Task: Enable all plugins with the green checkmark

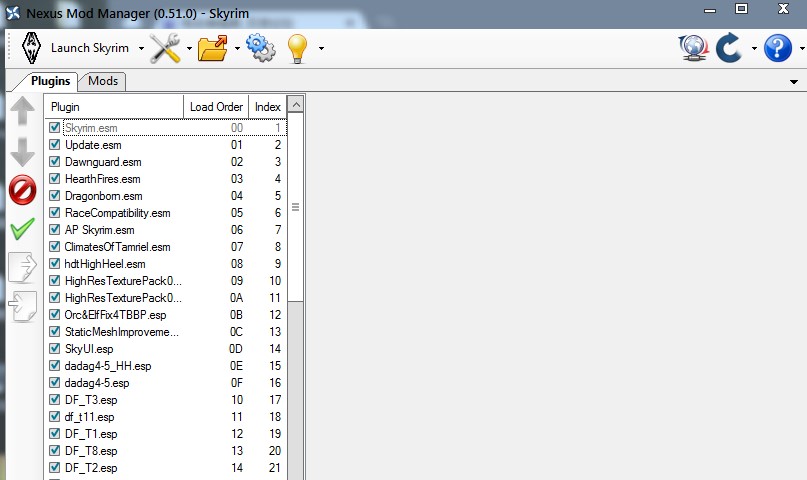Action: coord(23,229)
